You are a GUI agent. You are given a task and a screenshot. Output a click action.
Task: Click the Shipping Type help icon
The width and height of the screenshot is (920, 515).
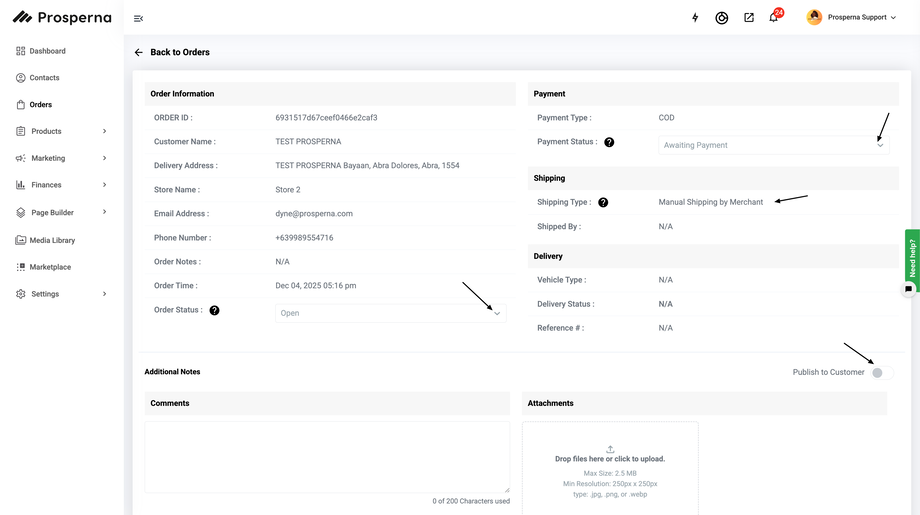pos(603,203)
